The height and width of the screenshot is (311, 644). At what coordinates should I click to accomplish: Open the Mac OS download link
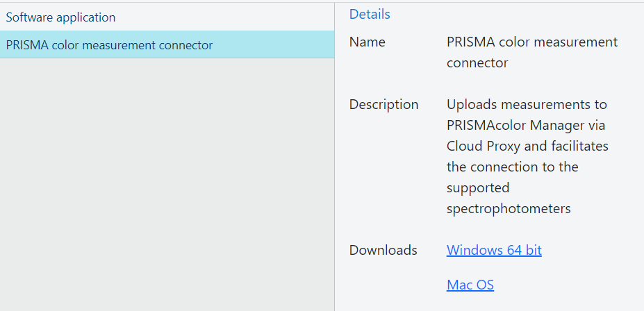point(470,285)
